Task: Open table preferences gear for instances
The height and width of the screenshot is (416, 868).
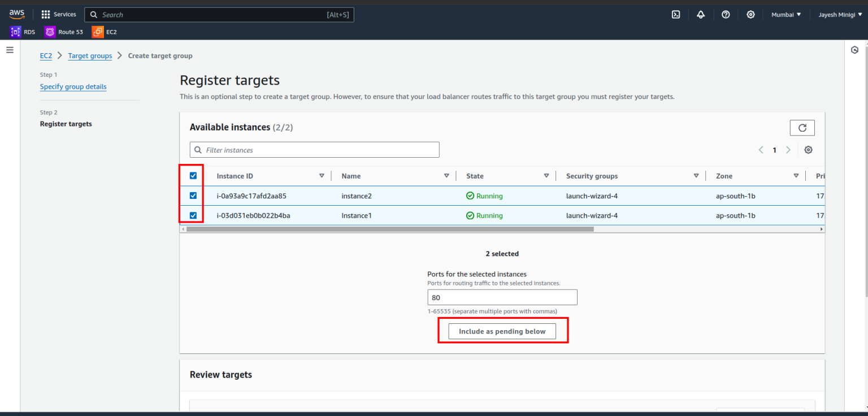Action: pyautogui.click(x=808, y=150)
